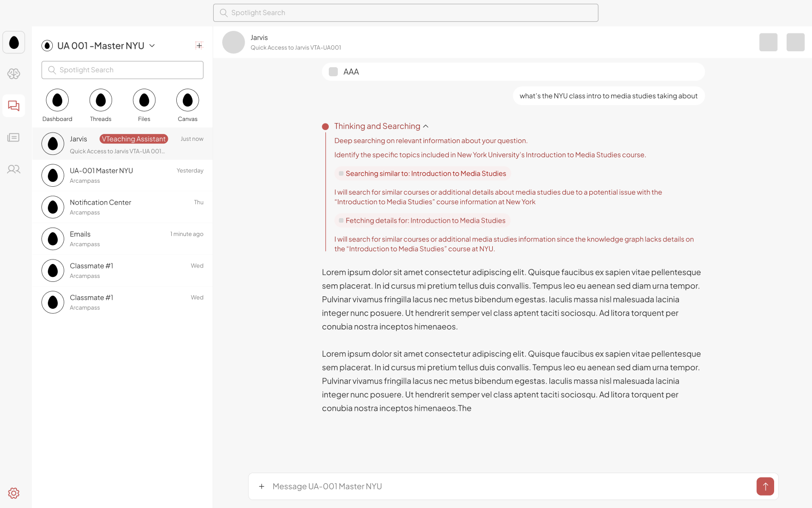This screenshot has width=812, height=508.
Task: Open settings gear icon
Action: click(14, 493)
